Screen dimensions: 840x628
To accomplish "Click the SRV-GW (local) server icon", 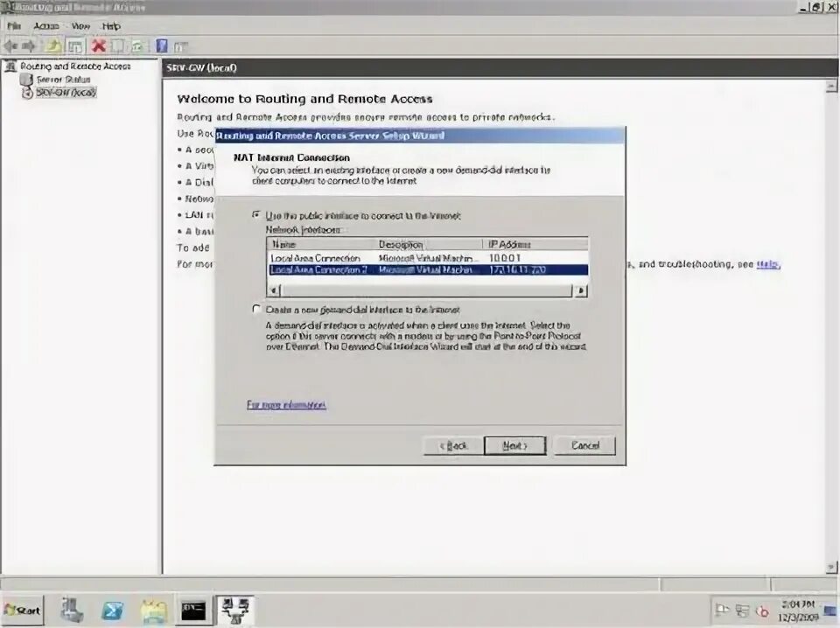I will (x=27, y=92).
